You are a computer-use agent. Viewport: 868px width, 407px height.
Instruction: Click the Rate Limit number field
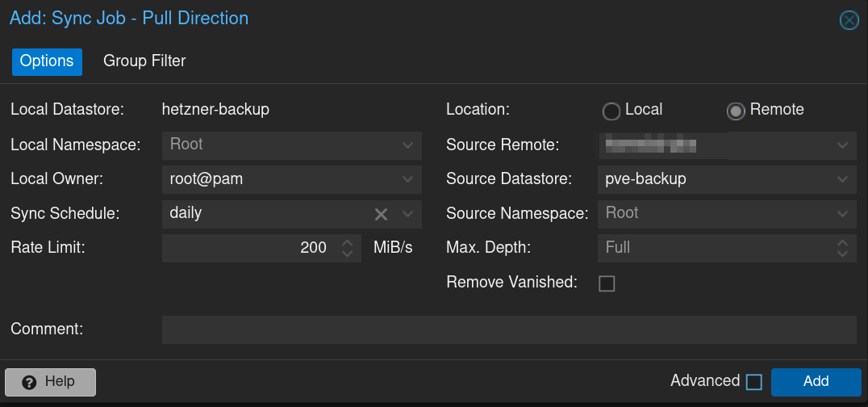point(250,248)
